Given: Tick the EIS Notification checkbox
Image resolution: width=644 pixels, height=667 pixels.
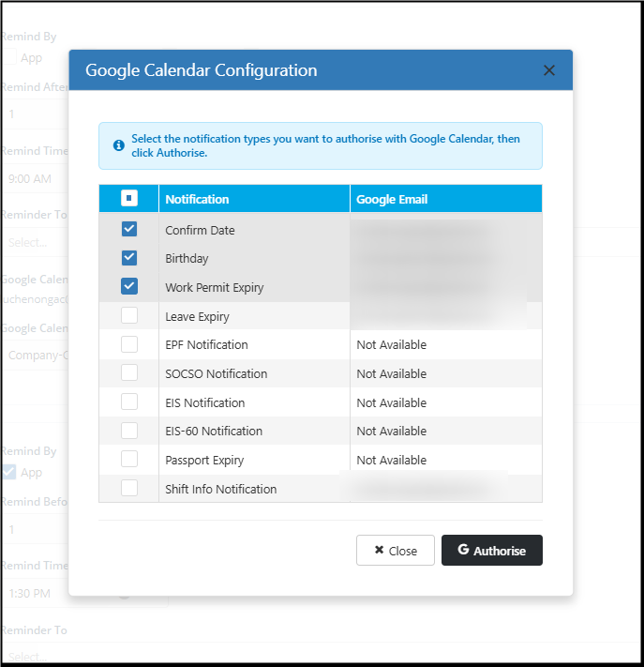Looking at the screenshot, I should 128,402.
